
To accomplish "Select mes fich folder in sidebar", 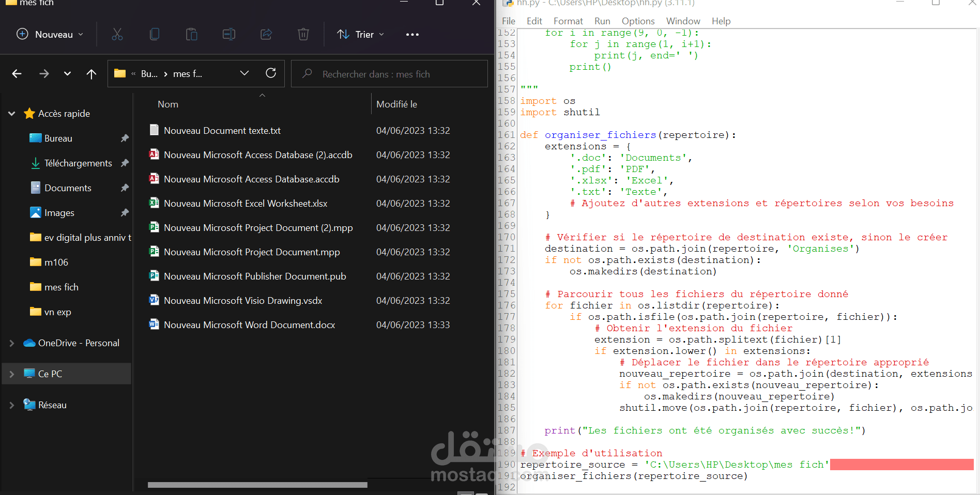I will click(x=62, y=287).
